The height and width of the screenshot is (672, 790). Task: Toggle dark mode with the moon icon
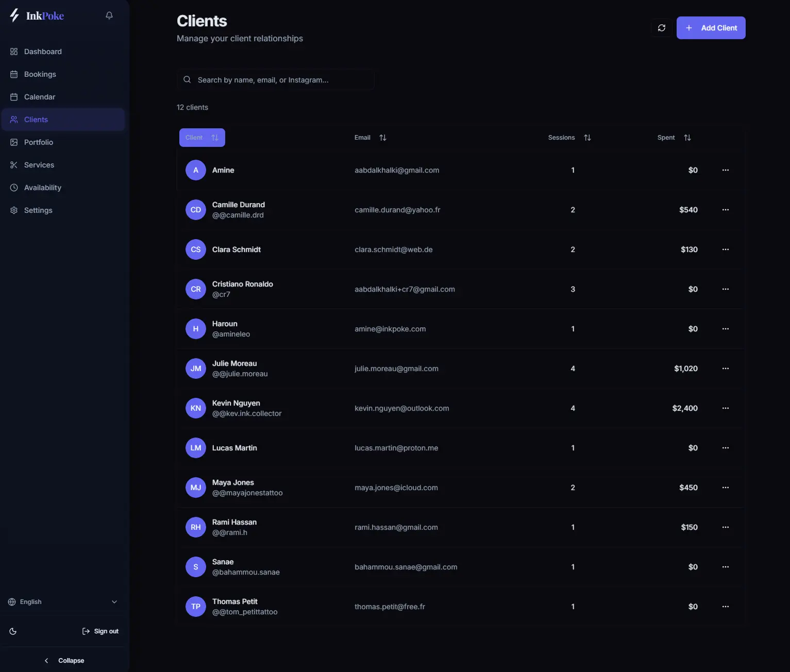pos(13,631)
